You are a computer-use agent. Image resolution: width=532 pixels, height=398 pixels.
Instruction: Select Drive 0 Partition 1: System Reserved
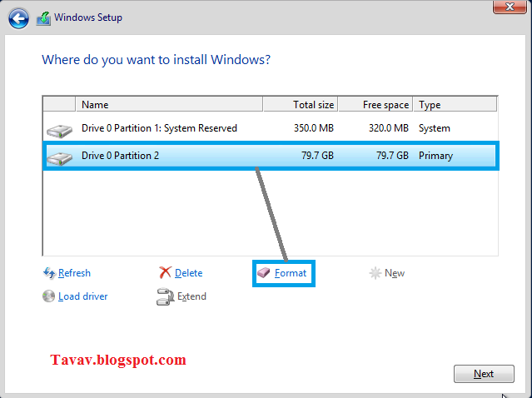point(271,128)
